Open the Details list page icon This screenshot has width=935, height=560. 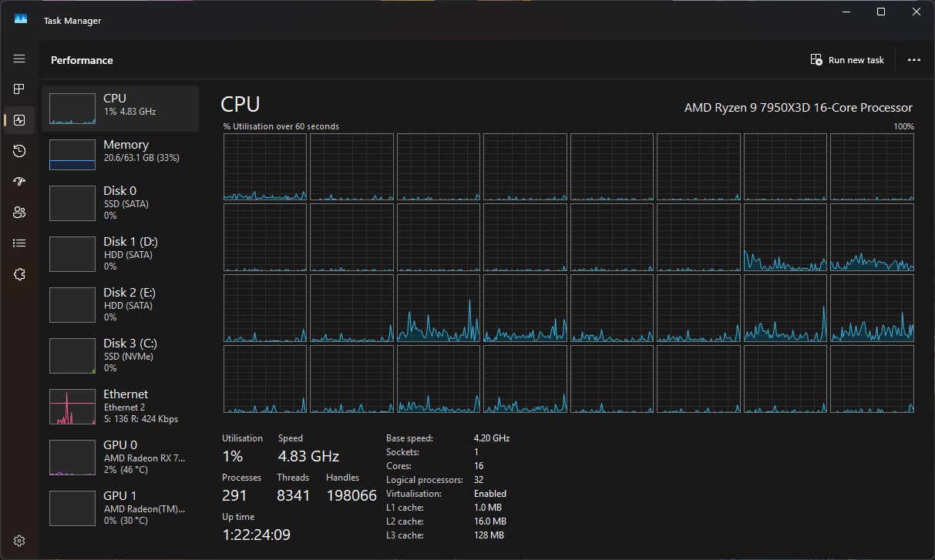[x=19, y=243]
